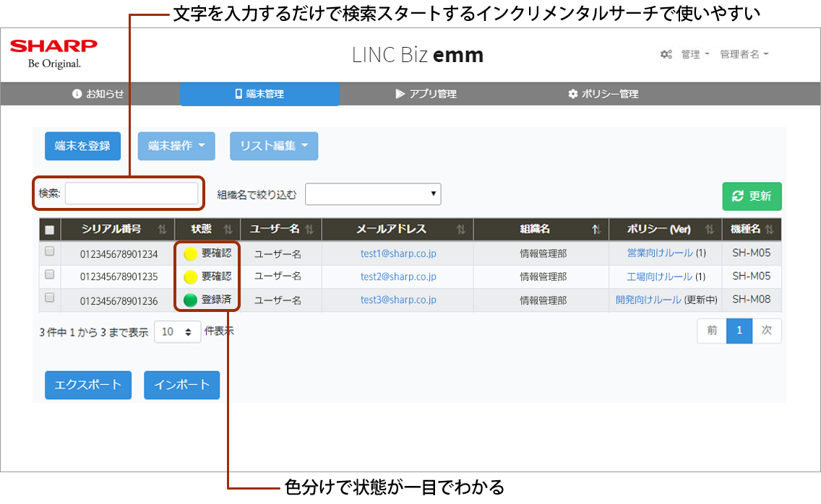Click the yellow status dot for test2 row
Image resolution: width=821 pixels, height=504 pixels.
191,277
